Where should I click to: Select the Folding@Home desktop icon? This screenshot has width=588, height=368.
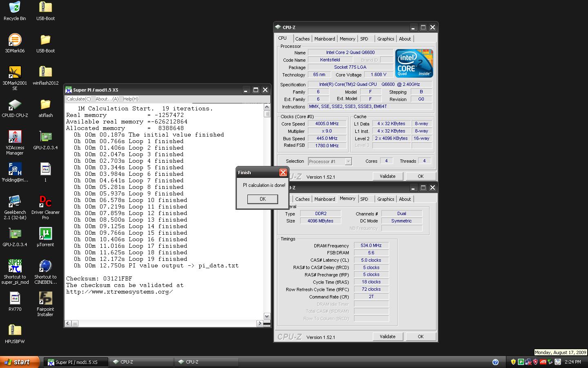15,172
